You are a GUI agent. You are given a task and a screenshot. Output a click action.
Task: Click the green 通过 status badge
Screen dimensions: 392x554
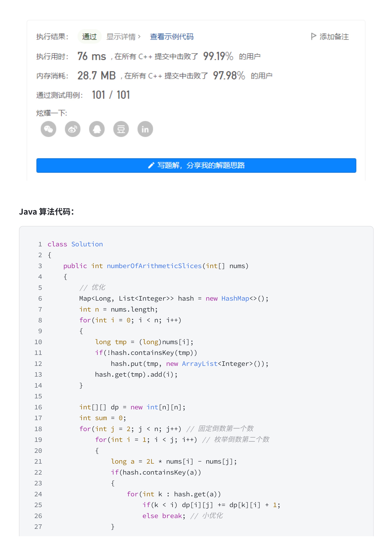tap(89, 37)
